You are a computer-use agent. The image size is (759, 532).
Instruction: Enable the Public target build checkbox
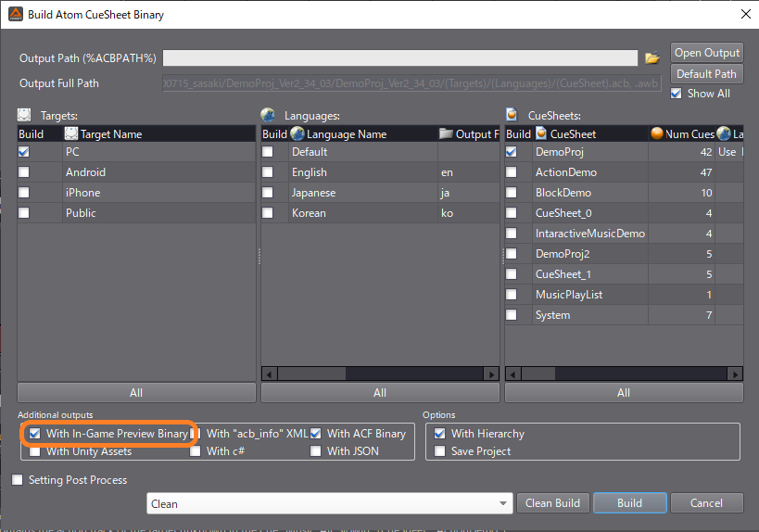[24, 213]
